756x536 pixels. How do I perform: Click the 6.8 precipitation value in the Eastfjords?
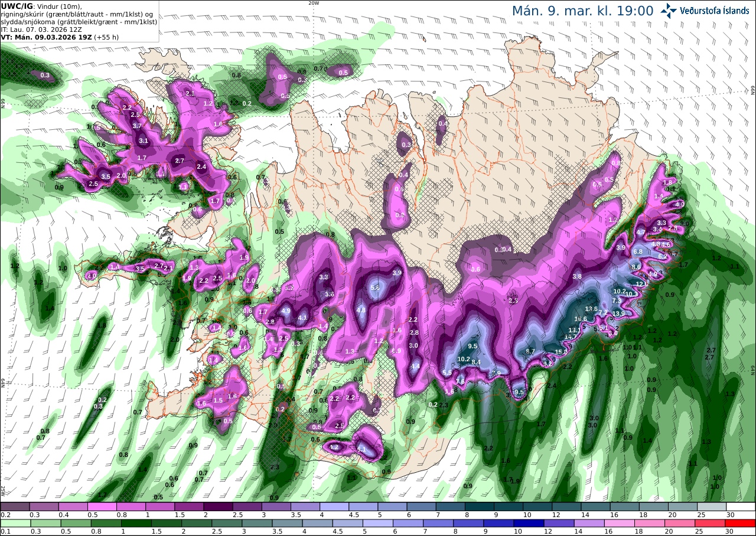[x=638, y=252]
